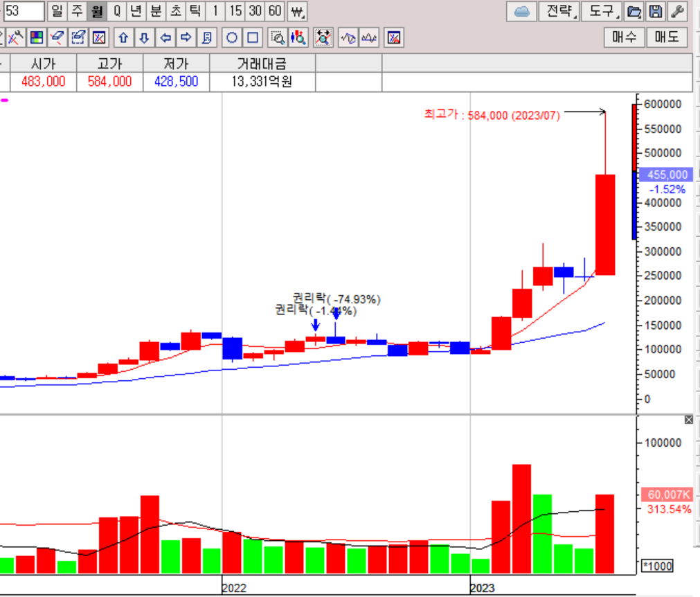Click the right arrow toolbar icon

(186, 37)
